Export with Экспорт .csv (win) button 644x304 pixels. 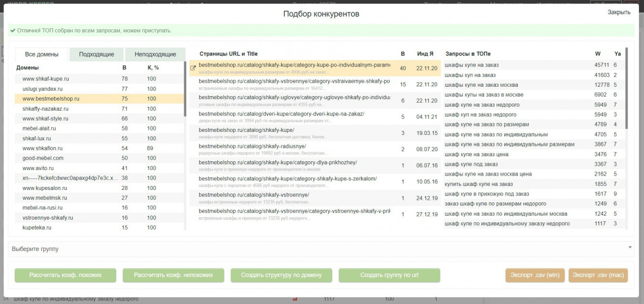click(x=535, y=275)
